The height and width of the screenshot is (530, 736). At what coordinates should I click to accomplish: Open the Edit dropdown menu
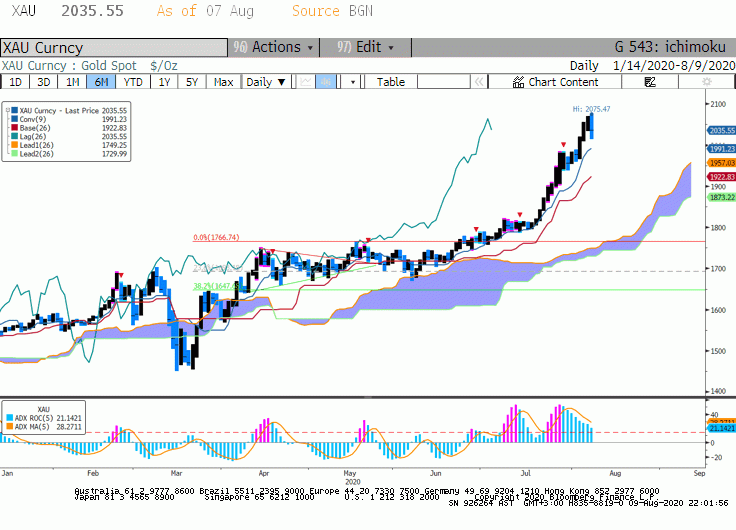point(365,47)
